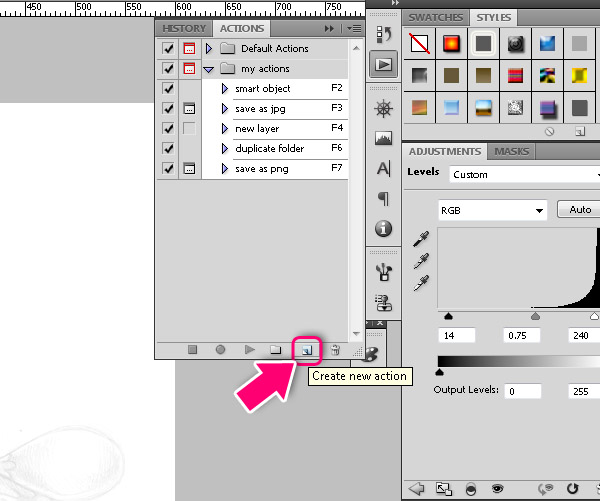Click the Create new set folder icon
The image size is (600, 501).
click(x=275, y=349)
